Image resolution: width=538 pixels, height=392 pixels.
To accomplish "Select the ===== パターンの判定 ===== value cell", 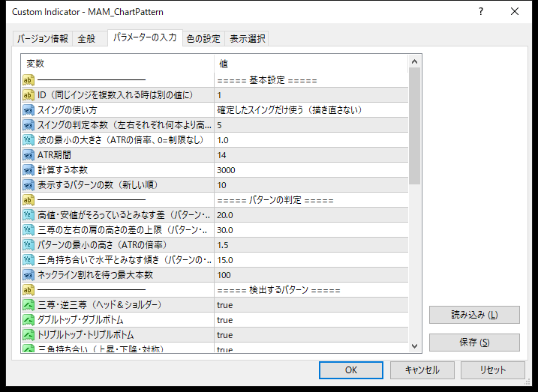I will (x=311, y=200).
